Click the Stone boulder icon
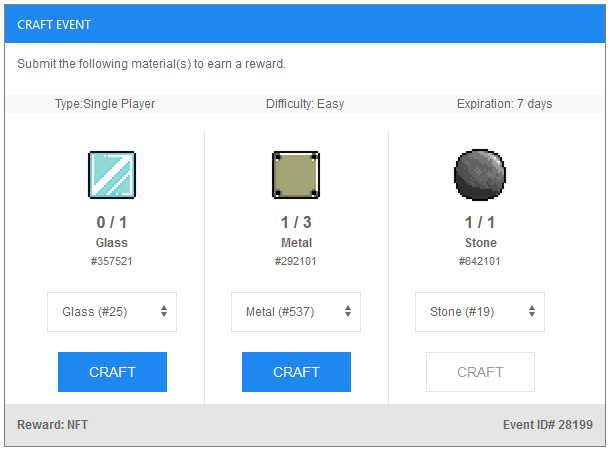Viewport: 611px width, 453px height. [x=480, y=175]
